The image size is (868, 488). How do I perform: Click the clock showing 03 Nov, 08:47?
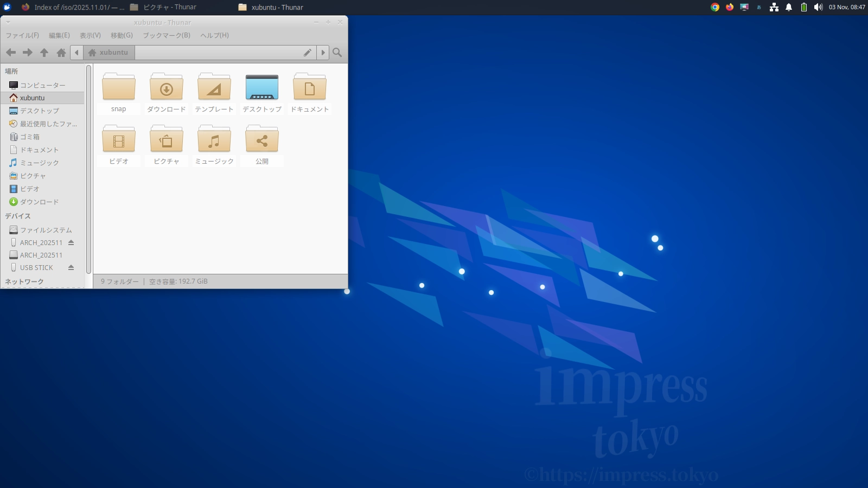tap(847, 7)
